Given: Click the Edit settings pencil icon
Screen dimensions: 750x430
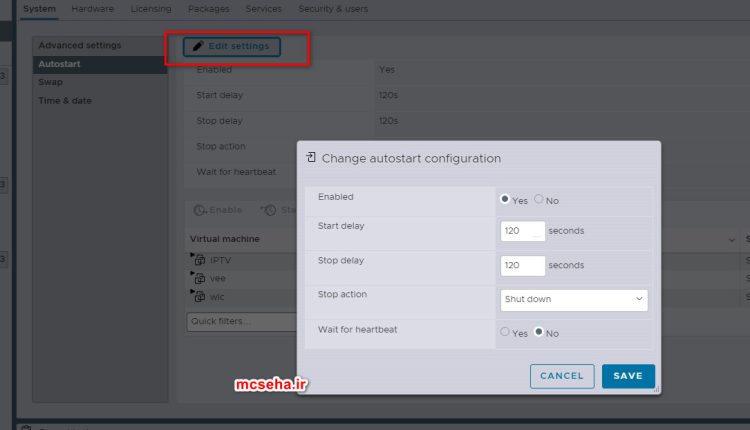Looking at the screenshot, I should point(198,47).
